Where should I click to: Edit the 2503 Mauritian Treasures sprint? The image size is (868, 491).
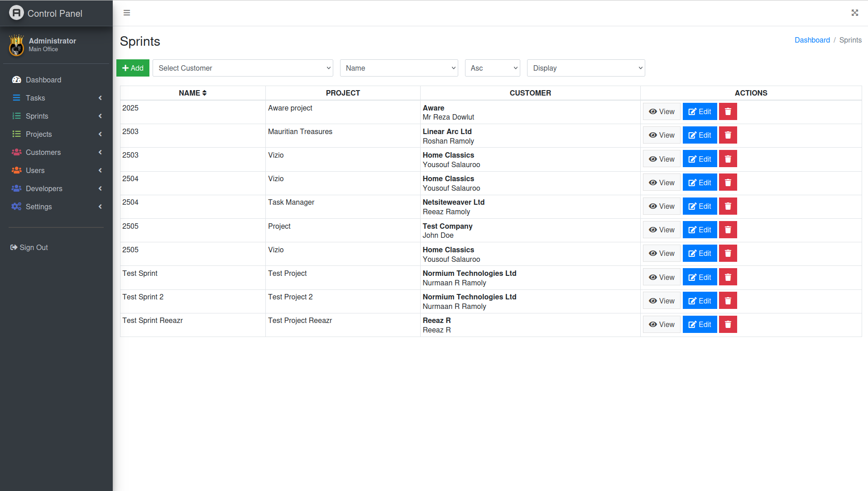(700, 135)
